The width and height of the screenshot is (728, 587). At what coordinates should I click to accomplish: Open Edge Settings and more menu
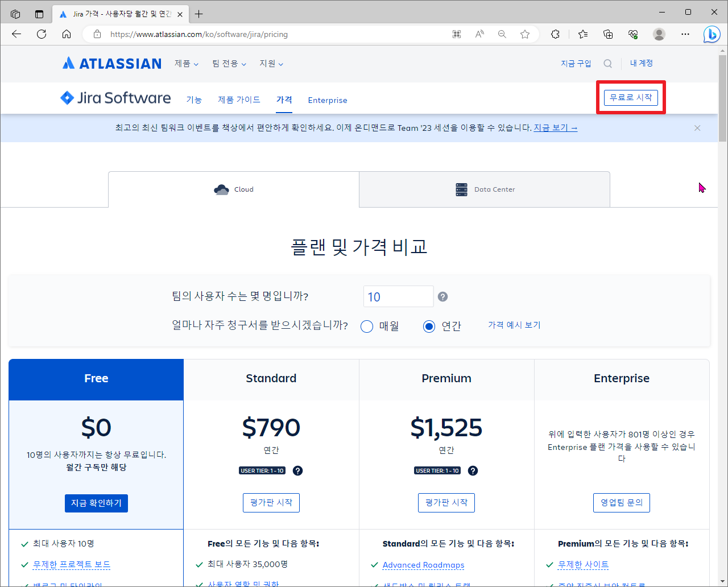pos(685,34)
